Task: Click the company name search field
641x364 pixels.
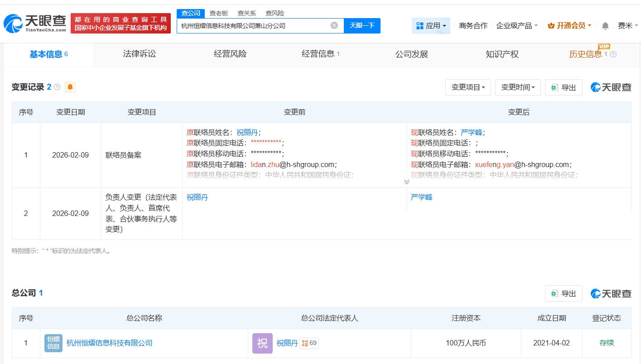Action: [254, 26]
